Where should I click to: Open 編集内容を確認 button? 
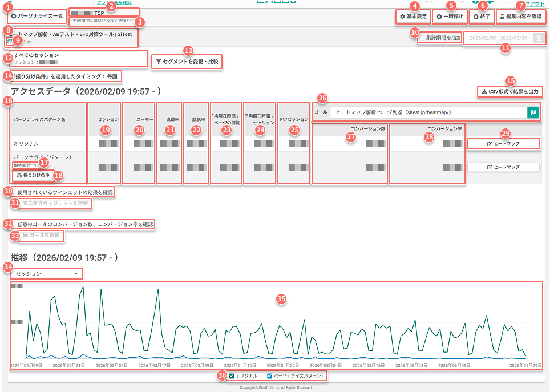(x=520, y=17)
